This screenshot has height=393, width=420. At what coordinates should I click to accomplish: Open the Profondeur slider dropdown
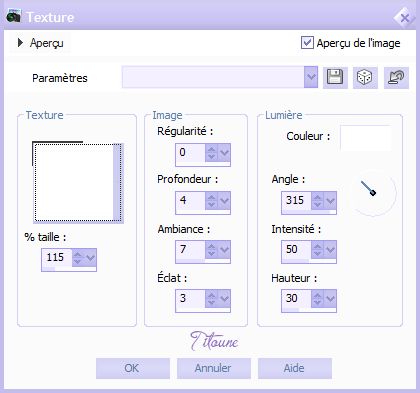pyautogui.click(x=224, y=201)
